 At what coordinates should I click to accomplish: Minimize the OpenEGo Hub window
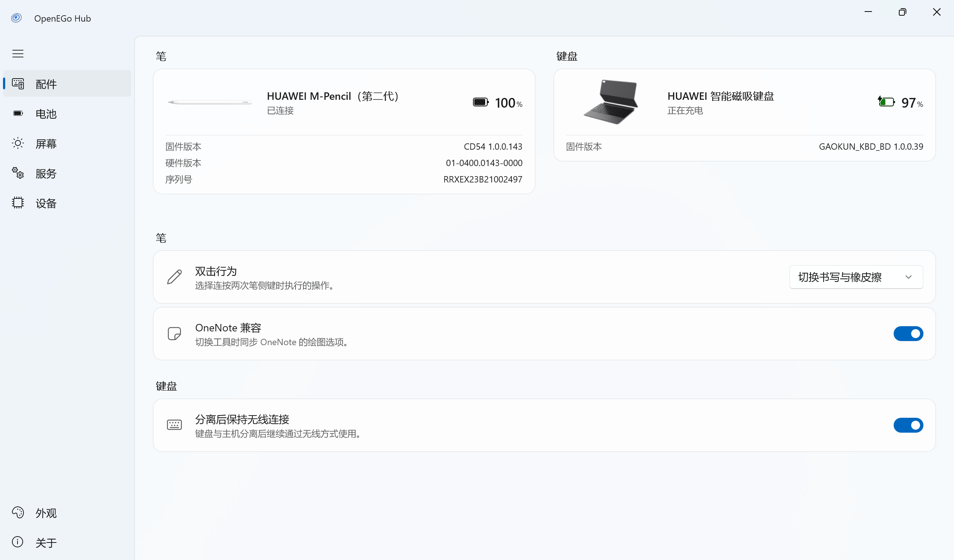click(868, 12)
